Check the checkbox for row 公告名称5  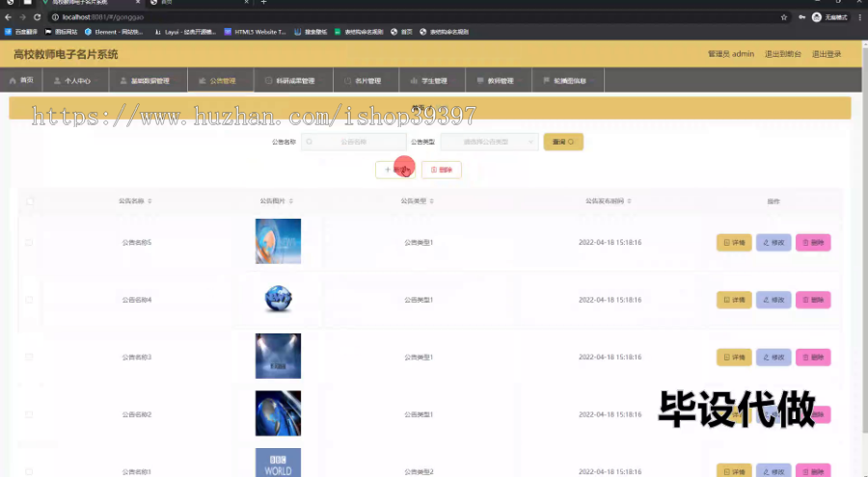(29, 243)
